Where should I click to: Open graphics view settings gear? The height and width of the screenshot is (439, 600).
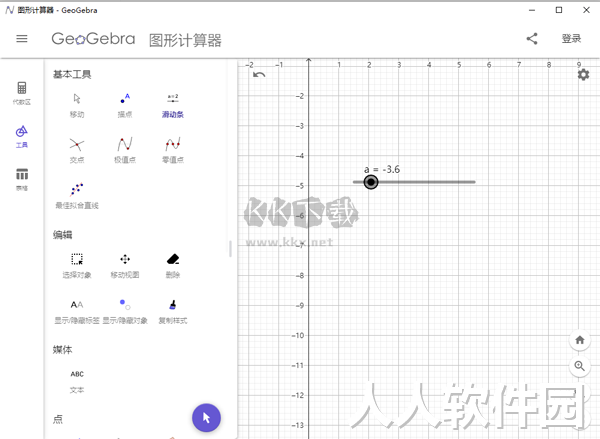pyautogui.click(x=583, y=75)
